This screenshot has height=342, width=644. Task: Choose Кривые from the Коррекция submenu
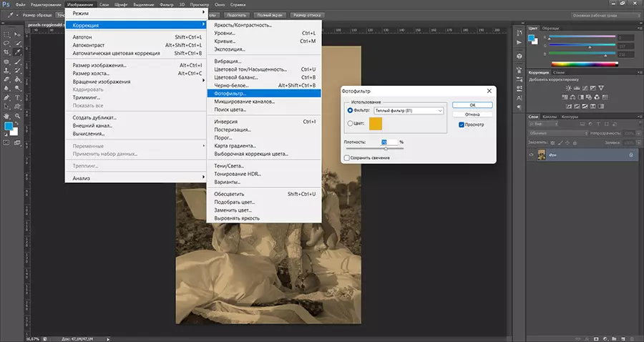pos(224,41)
